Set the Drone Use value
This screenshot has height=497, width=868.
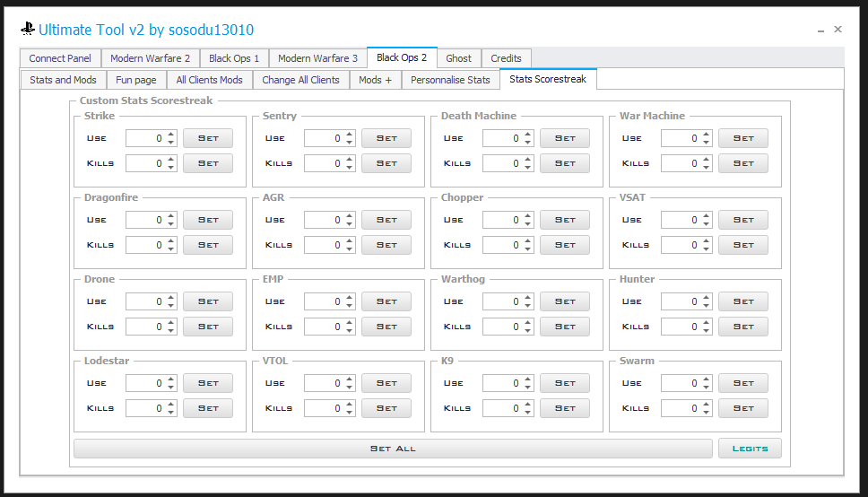pyautogui.click(x=208, y=301)
